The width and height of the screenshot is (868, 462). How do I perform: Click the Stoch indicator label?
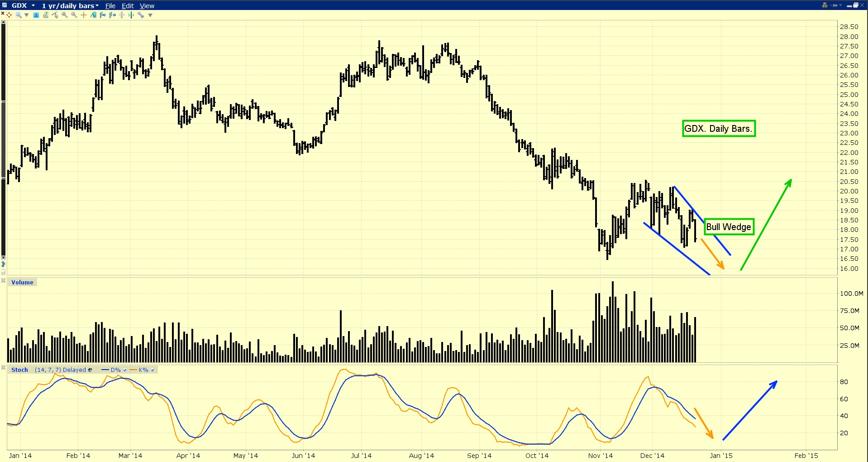[19, 370]
